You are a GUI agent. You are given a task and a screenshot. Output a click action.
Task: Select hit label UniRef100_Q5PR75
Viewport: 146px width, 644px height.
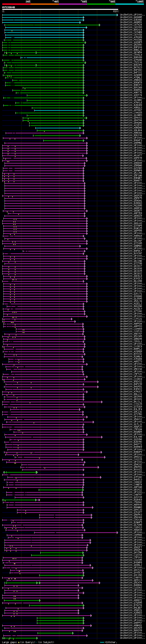[131, 198]
